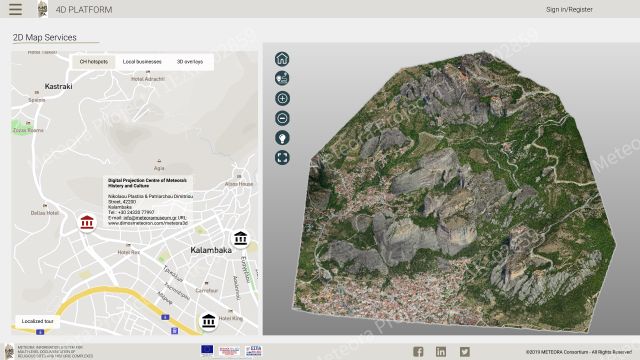Screen dimensions: 640x360
Task: Open Twitter page from footer
Action: click(x=464, y=351)
